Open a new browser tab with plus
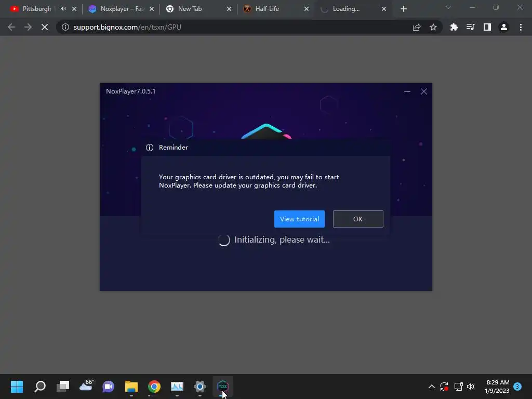The height and width of the screenshot is (399, 532). [x=403, y=9]
